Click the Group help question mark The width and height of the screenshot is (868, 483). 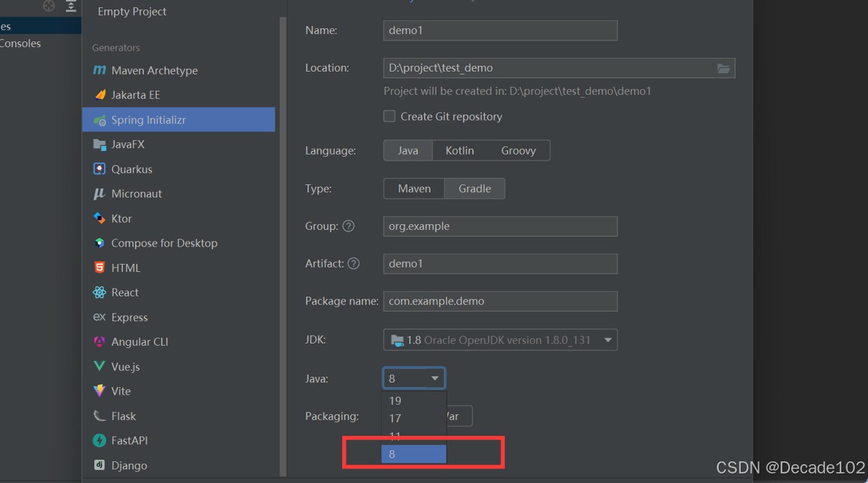(x=349, y=226)
